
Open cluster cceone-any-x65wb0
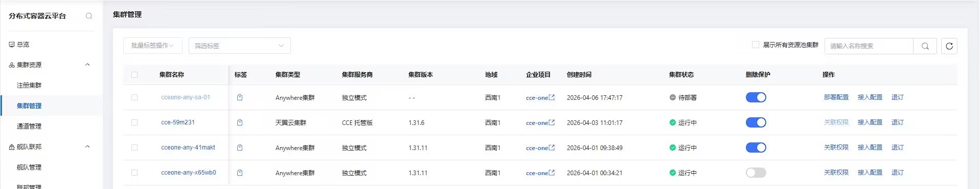(189, 173)
